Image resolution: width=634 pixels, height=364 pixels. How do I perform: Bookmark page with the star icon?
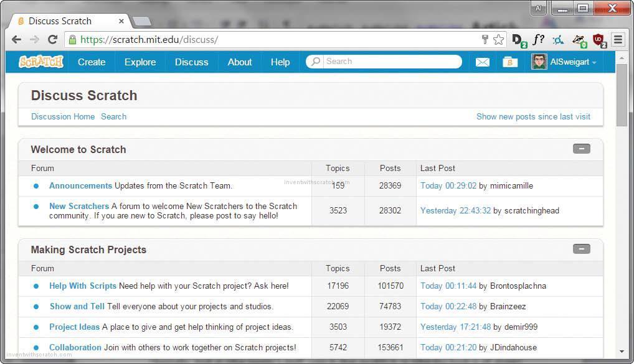499,40
